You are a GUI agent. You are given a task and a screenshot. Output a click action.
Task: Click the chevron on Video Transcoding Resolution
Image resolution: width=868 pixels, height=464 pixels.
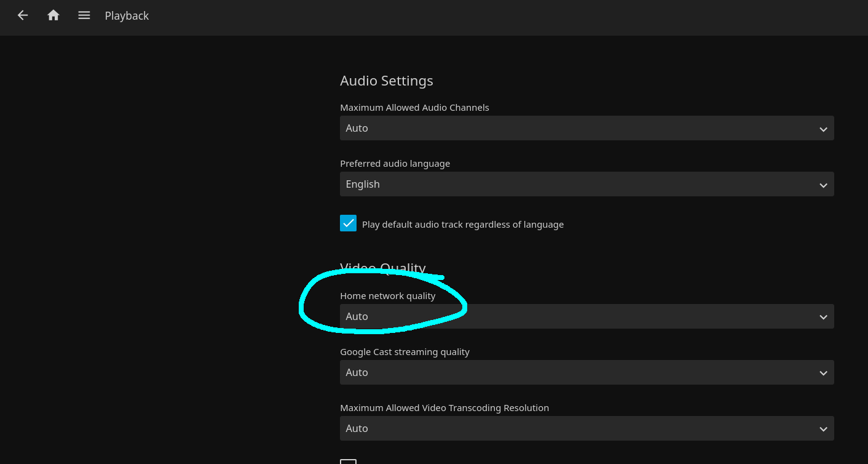coord(823,429)
